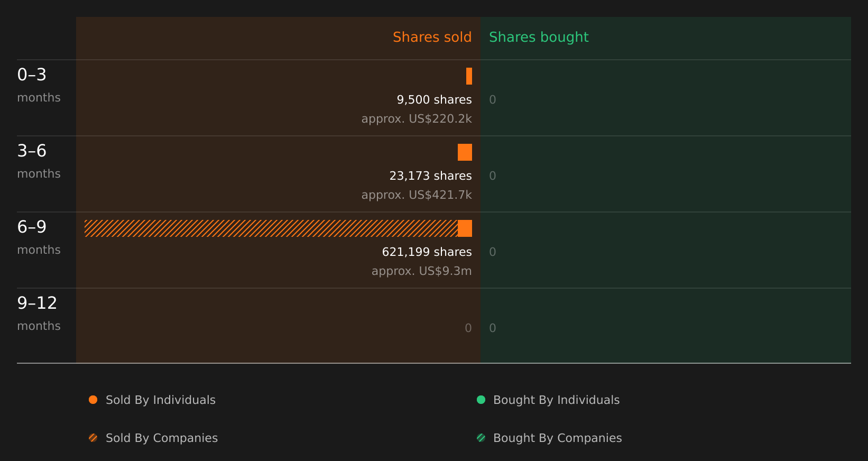Click the 9,500 shares value
Viewport: 868px width, 461px height.
tap(434, 99)
